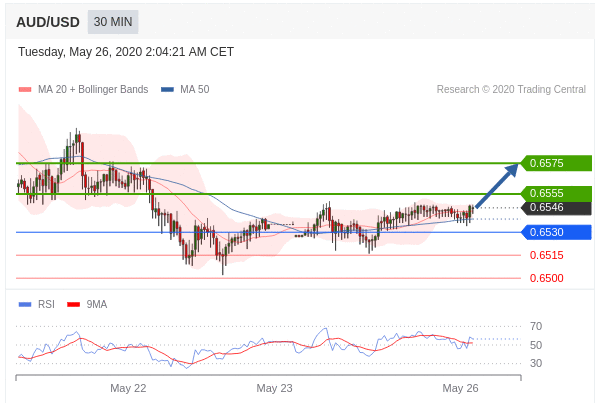Click the AUD/USD pair title
Image resolution: width=601 pixels, height=413 pixels.
click(x=48, y=22)
